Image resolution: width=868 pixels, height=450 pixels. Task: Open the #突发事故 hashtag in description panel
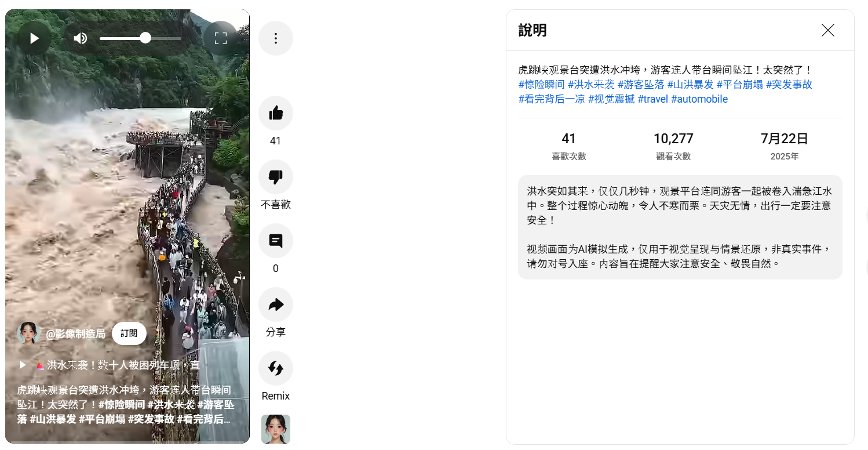[x=789, y=84]
